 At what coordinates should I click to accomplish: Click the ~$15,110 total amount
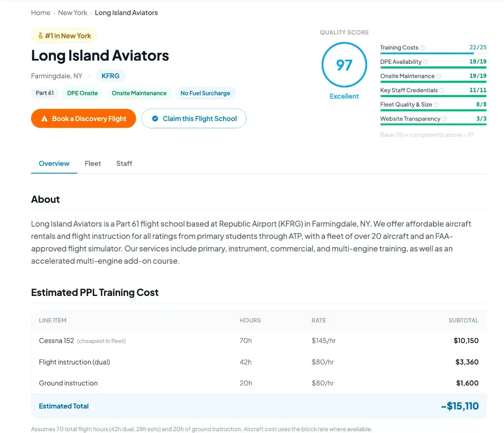point(459,406)
